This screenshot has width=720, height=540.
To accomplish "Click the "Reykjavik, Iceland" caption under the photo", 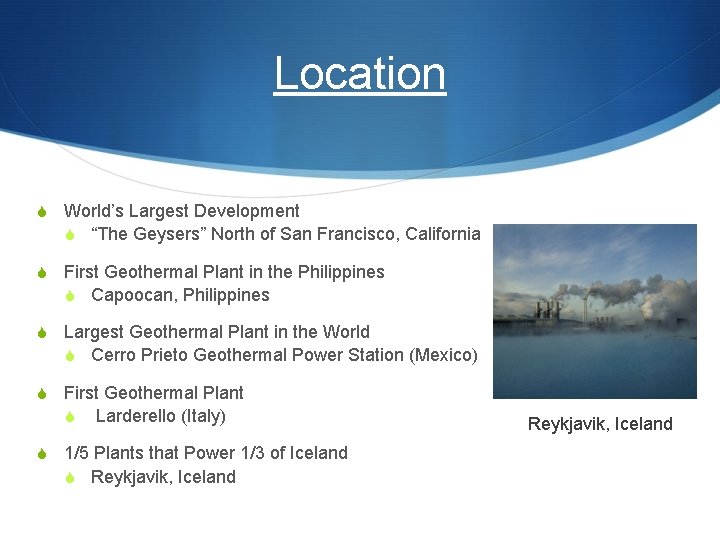I will click(600, 424).
